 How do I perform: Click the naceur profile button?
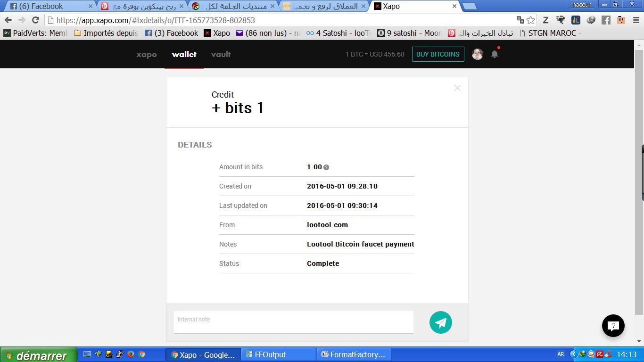click(581, 4)
